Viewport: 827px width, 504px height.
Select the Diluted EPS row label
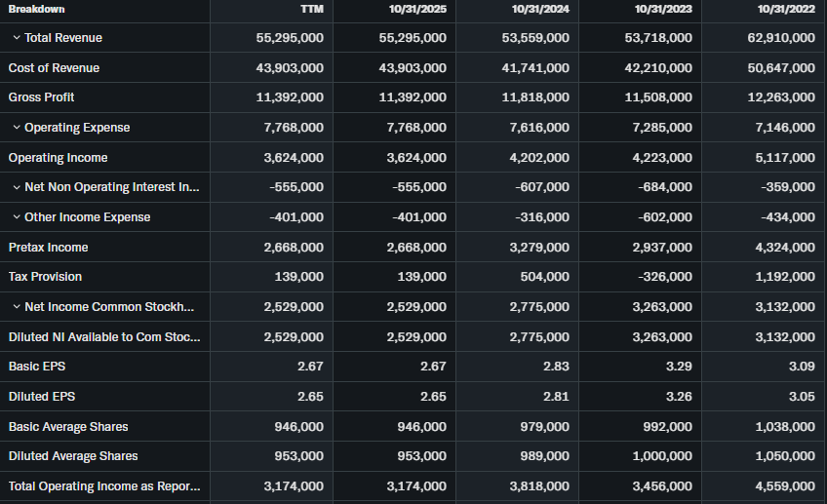40,397
